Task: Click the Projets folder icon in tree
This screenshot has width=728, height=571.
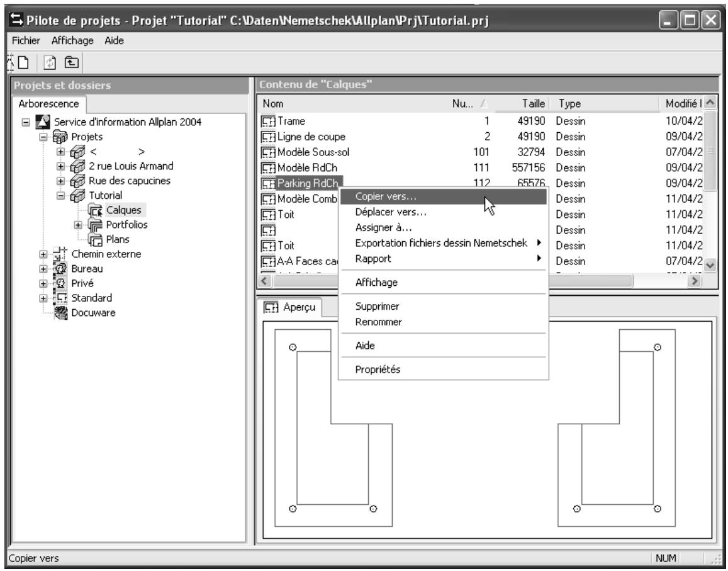Action: pyautogui.click(x=60, y=137)
